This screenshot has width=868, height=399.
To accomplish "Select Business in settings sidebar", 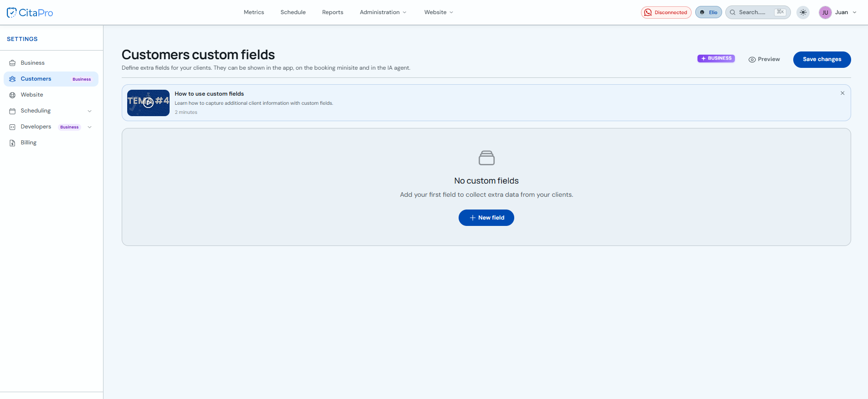I will (x=51, y=63).
